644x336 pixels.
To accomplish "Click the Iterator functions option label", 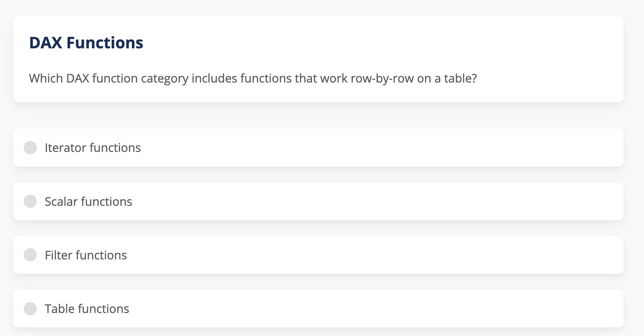I will point(92,148).
